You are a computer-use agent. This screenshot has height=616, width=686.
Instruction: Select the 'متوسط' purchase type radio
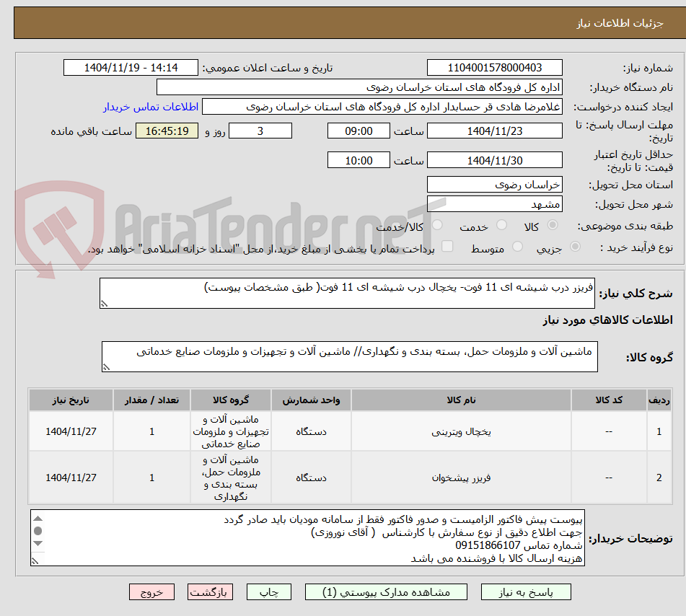pos(517,247)
